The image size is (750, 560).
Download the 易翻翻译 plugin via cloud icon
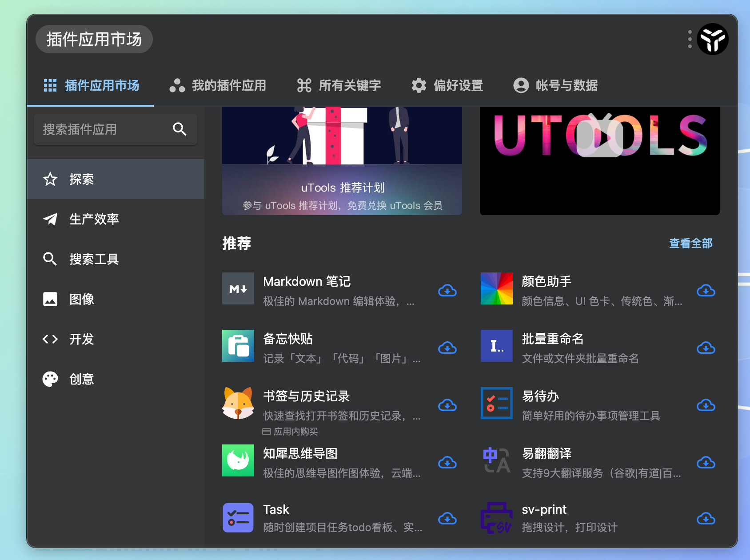[706, 463]
